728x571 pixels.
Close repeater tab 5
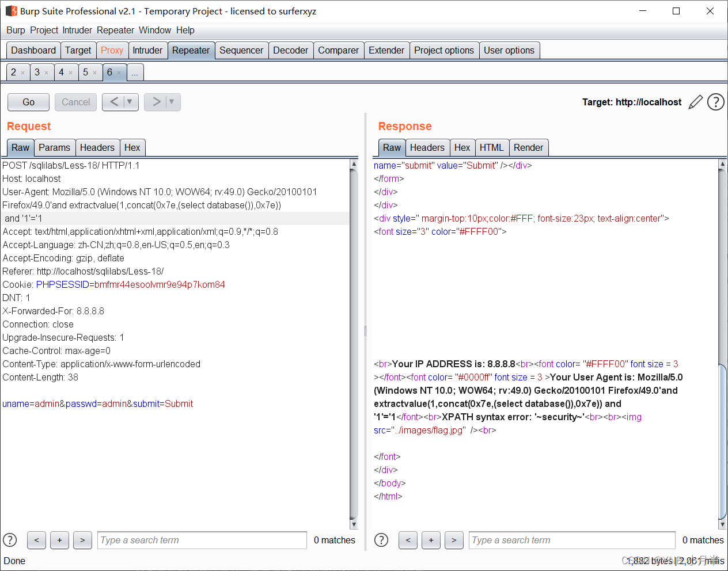tap(94, 73)
